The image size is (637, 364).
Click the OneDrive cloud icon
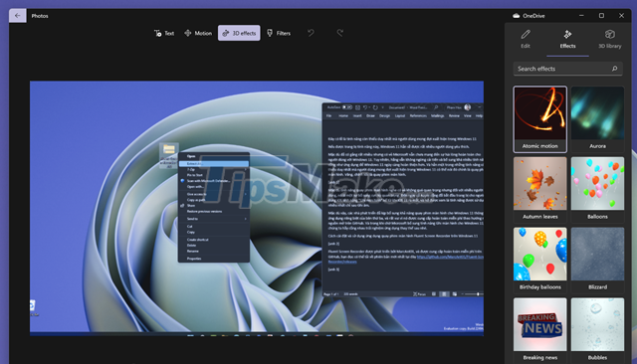pyautogui.click(x=516, y=16)
